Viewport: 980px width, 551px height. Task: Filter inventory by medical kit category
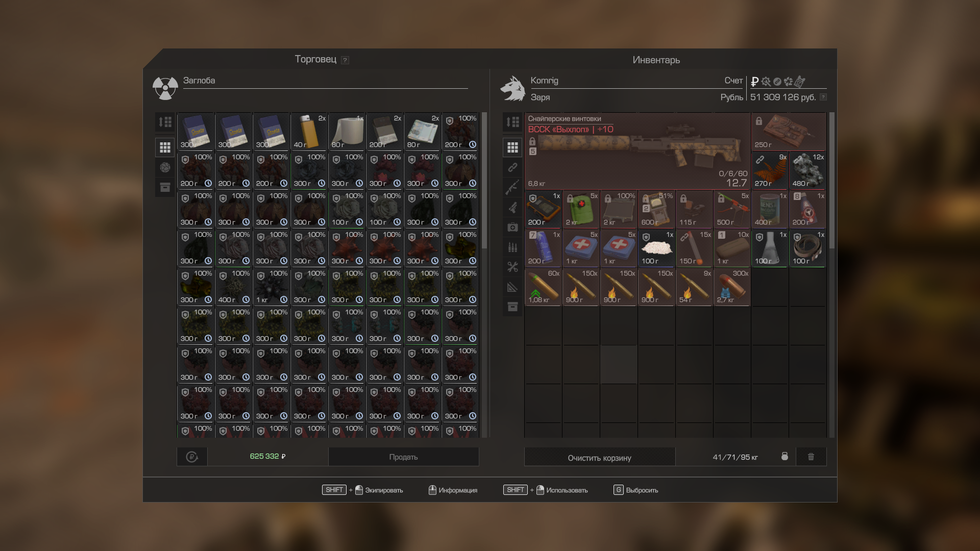tap(512, 227)
